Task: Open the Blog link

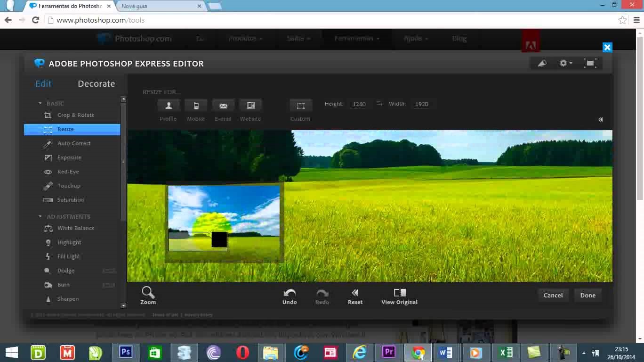Action: point(459,38)
